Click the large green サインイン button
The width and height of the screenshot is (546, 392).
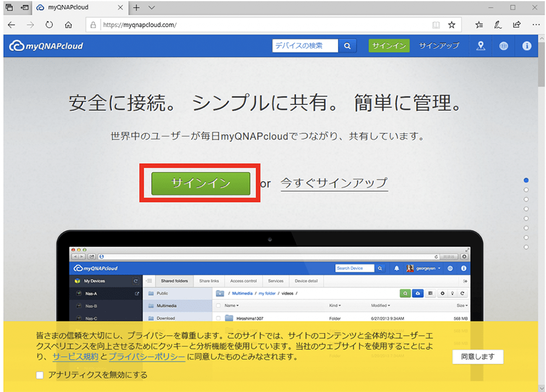pos(201,183)
